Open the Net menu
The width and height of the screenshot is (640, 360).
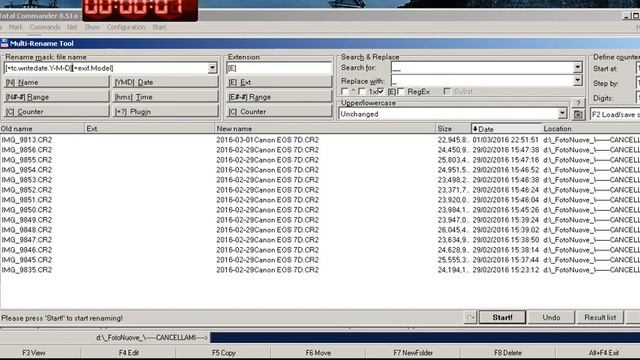pos(72,27)
